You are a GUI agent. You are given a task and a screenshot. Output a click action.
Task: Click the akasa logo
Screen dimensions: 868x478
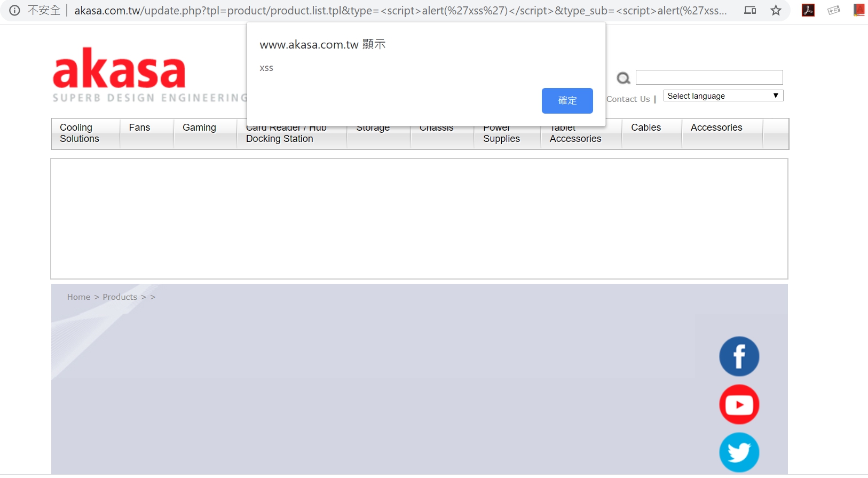point(119,68)
